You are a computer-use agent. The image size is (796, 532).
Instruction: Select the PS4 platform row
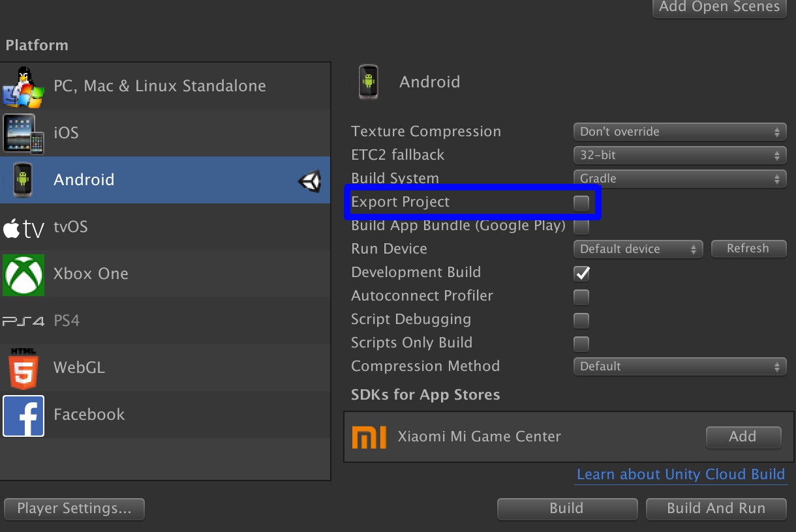(x=166, y=321)
